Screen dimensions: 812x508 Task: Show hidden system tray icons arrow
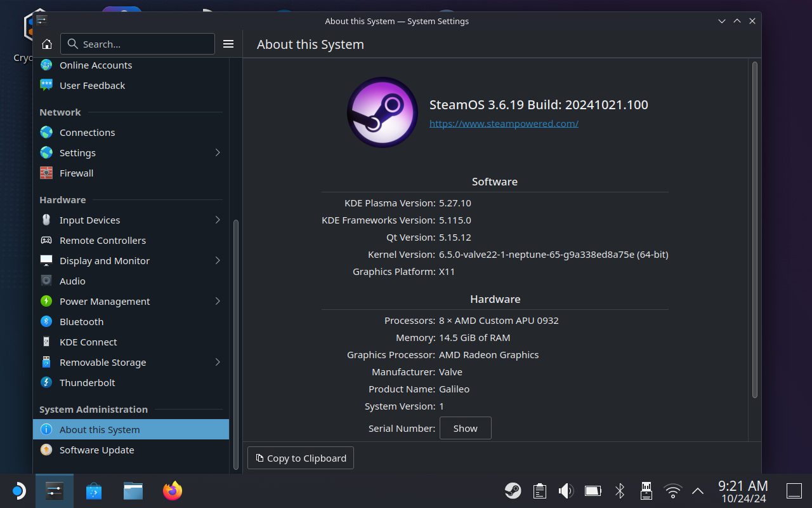point(698,491)
